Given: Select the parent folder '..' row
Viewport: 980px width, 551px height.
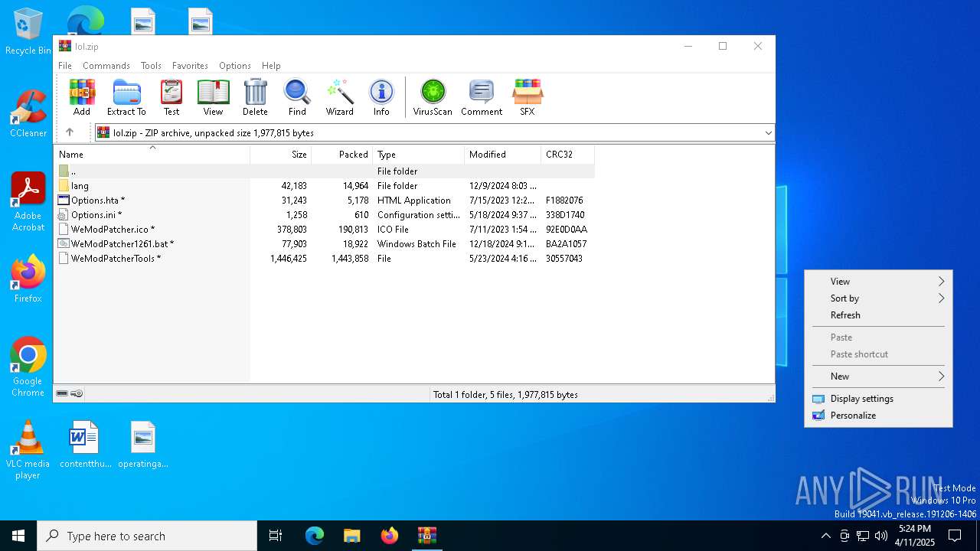Looking at the screenshot, I should point(325,171).
